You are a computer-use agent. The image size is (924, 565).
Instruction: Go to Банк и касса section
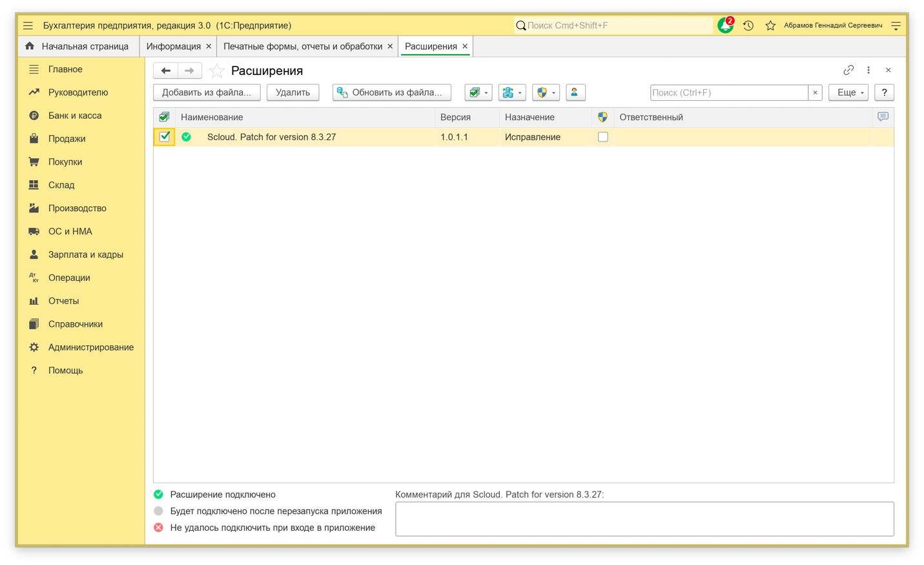click(75, 116)
